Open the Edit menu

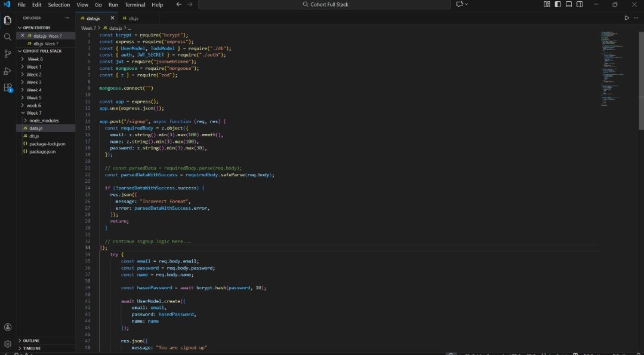coord(36,5)
